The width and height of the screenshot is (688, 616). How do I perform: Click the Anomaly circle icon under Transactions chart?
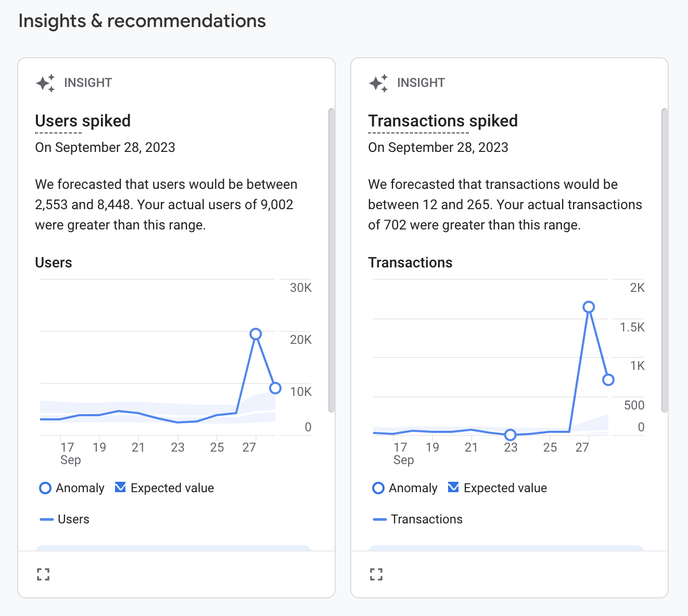point(378,487)
